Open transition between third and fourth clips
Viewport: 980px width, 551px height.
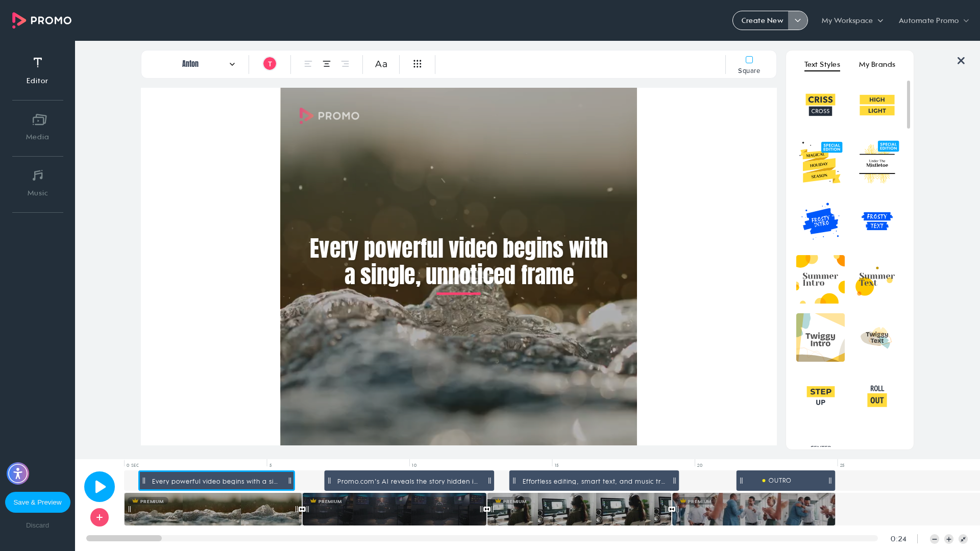(672, 509)
